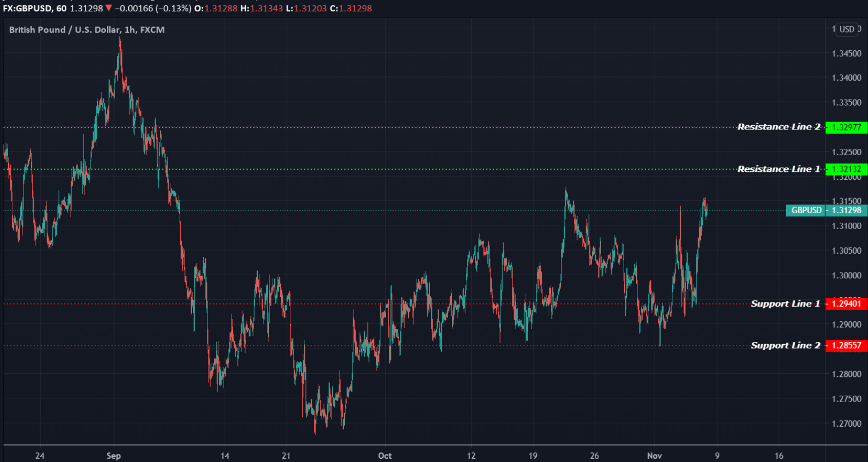Click the 12 date label on time axis
The image size is (868, 462).
tap(471, 456)
